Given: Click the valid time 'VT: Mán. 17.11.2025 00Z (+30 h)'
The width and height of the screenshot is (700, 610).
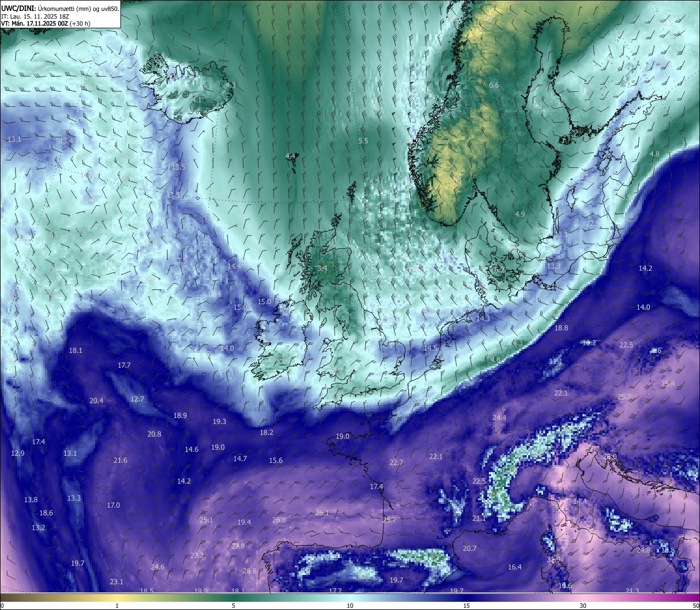Looking at the screenshot, I should (46, 24).
